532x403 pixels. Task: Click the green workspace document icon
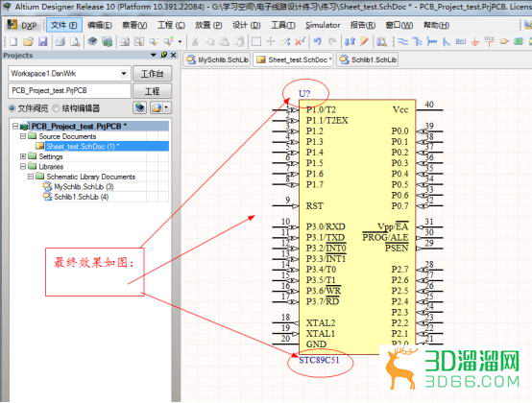[108, 41]
